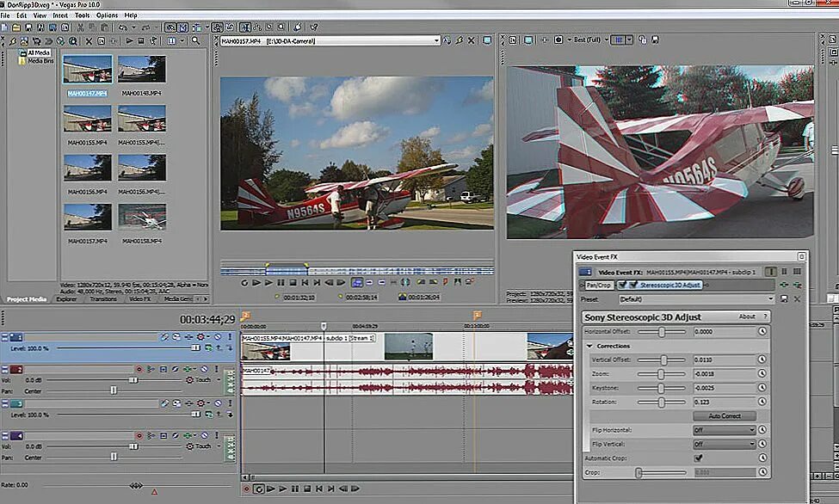This screenshot has height=504, width=839.
Task: Copy preview snapshot to clipboard icon
Action: pyautogui.click(x=642, y=40)
